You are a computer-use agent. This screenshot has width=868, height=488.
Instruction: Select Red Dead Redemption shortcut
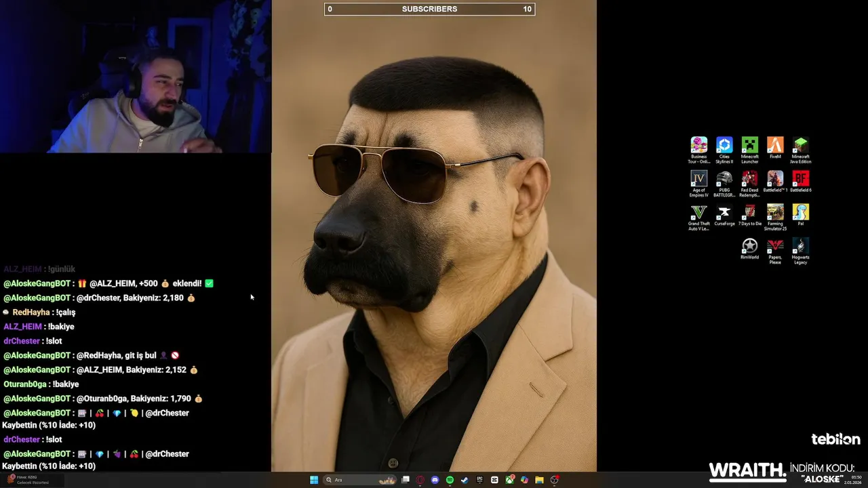point(749,184)
